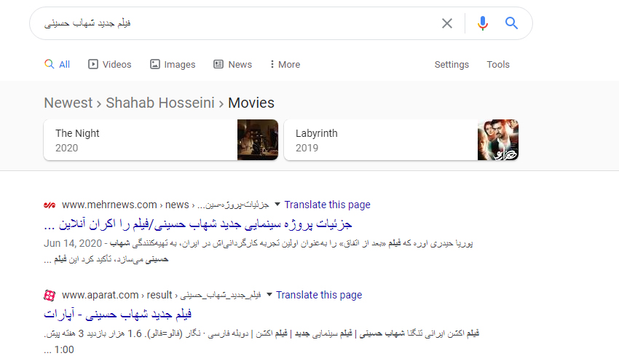Open The Night 2020 movie card
The image size is (619, 364).
tap(161, 140)
